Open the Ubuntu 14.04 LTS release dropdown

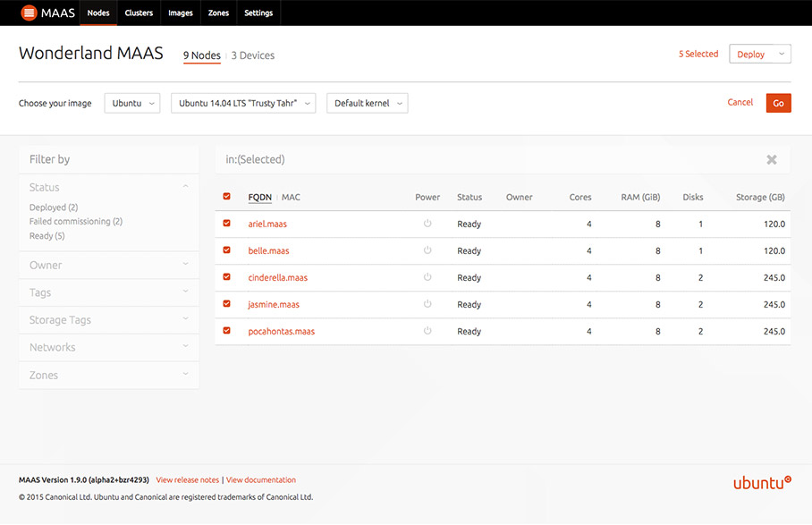point(243,103)
